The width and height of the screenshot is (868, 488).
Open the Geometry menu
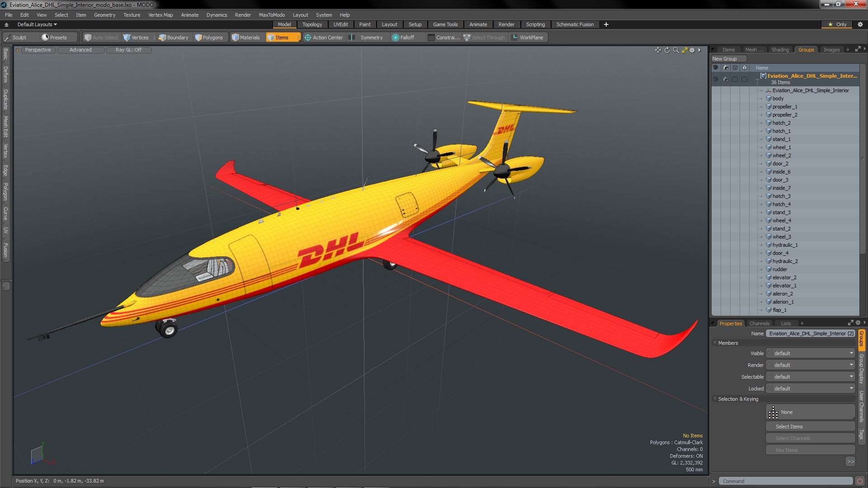(104, 15)
